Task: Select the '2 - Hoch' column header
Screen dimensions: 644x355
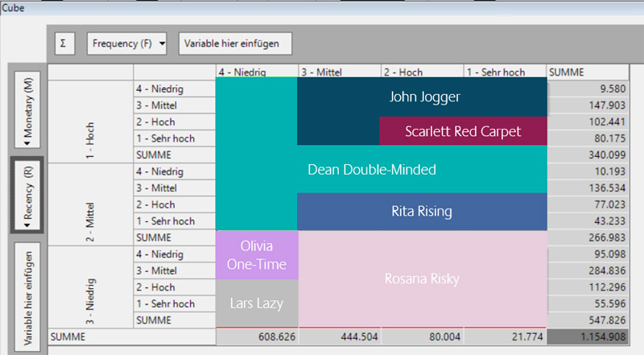Action: tap(422, 72)
